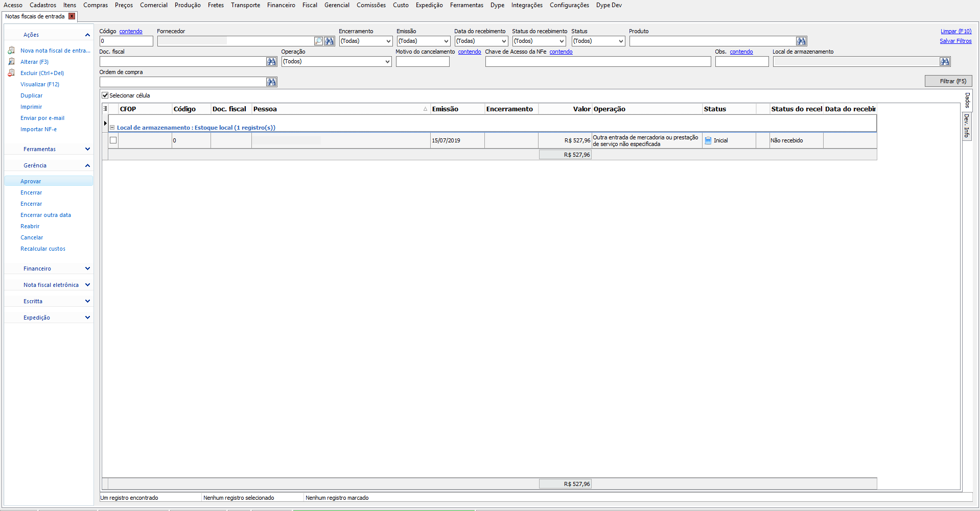Click contendo beside Chave de Acesso da NFe

tap(561, 52)
